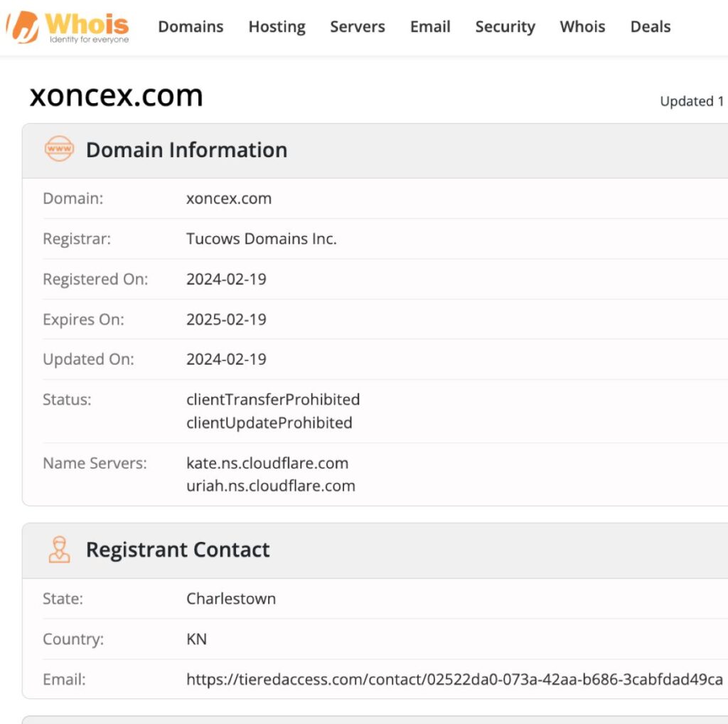Open the Hosting section
This screenshot has width=728, height=724.
pos(277,26)
